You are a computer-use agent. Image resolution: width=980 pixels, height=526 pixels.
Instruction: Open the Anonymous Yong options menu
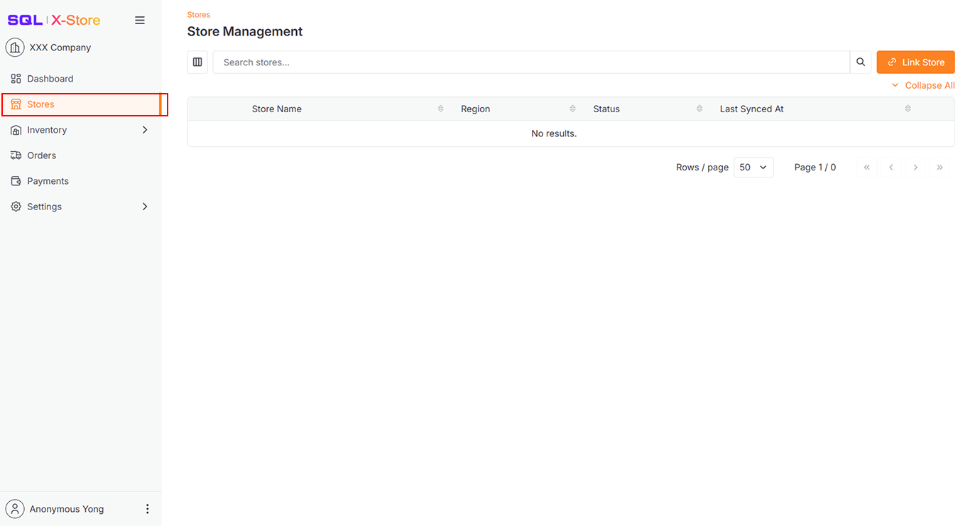[x=147, y=508]
